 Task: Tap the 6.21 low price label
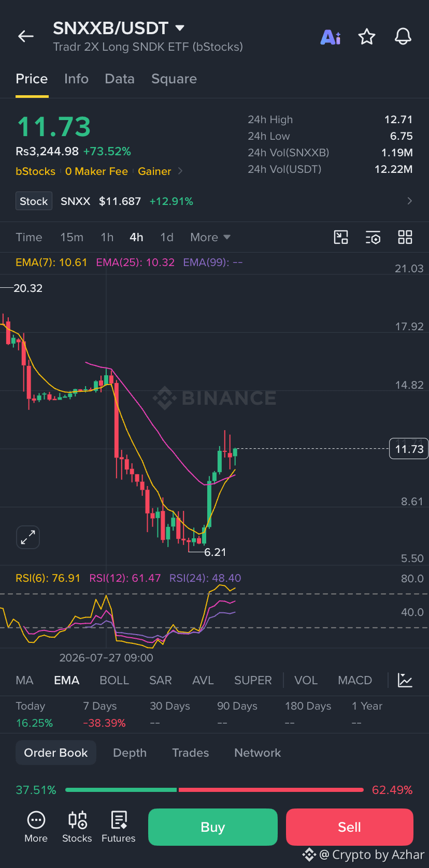215,552
